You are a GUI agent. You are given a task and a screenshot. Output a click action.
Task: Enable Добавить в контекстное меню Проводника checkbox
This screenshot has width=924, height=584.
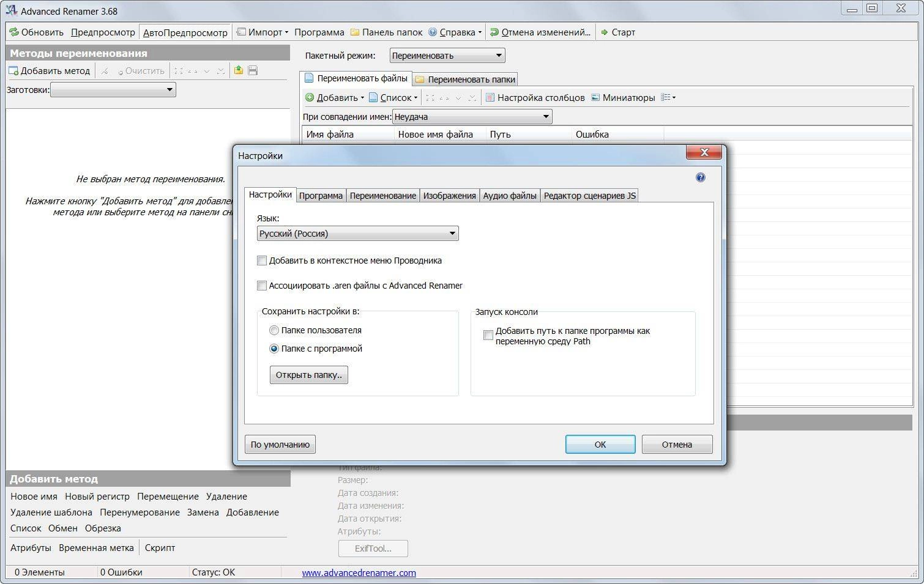point(262,261)
